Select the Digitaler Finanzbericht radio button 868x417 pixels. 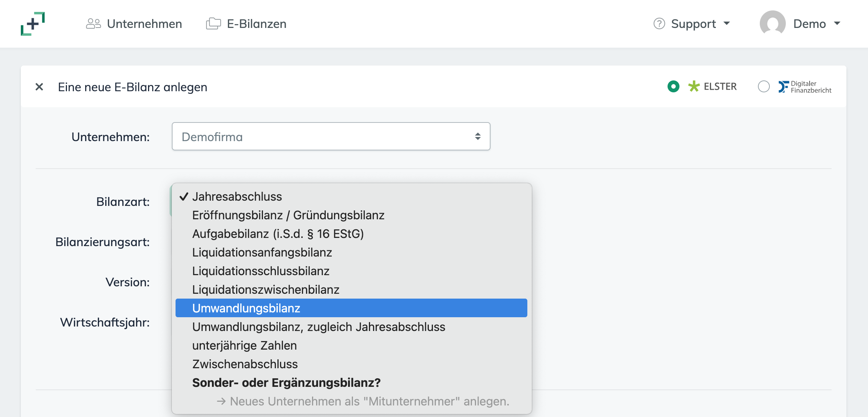point(764,86)
